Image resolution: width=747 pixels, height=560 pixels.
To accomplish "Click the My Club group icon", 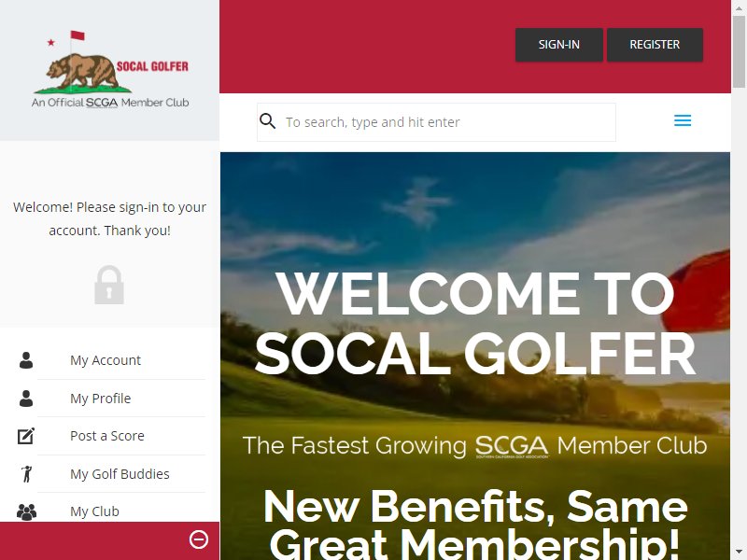I will [x=27, y=511].
